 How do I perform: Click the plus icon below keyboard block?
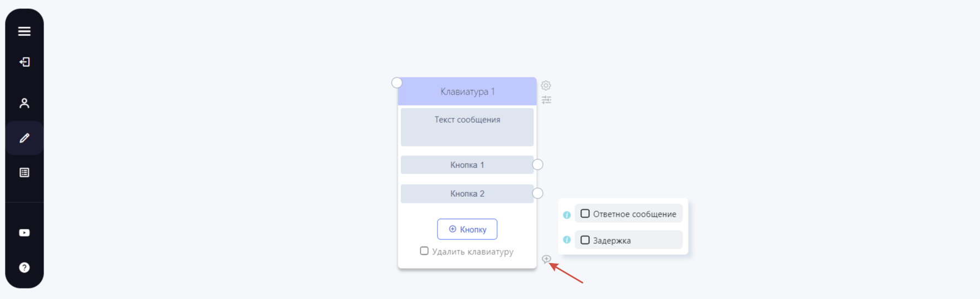pyautogui.click(x=546, y=259)
